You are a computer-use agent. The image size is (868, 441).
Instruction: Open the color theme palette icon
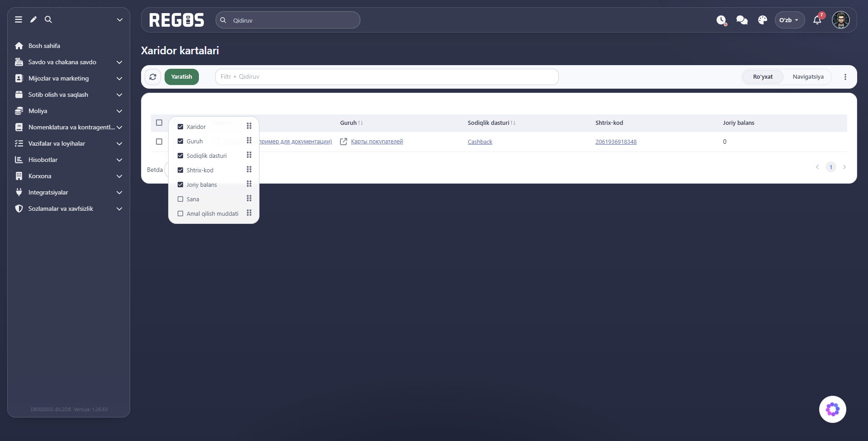click(763, 20)
